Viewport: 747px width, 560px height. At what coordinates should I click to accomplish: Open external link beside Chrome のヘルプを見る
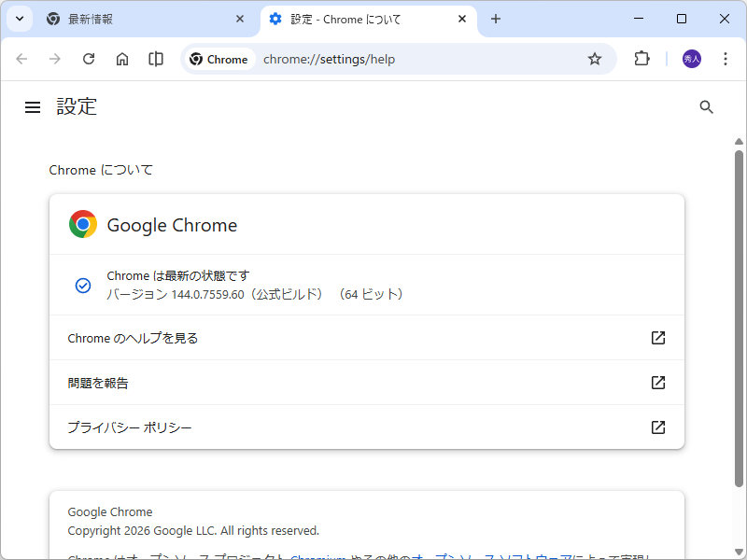658,338
